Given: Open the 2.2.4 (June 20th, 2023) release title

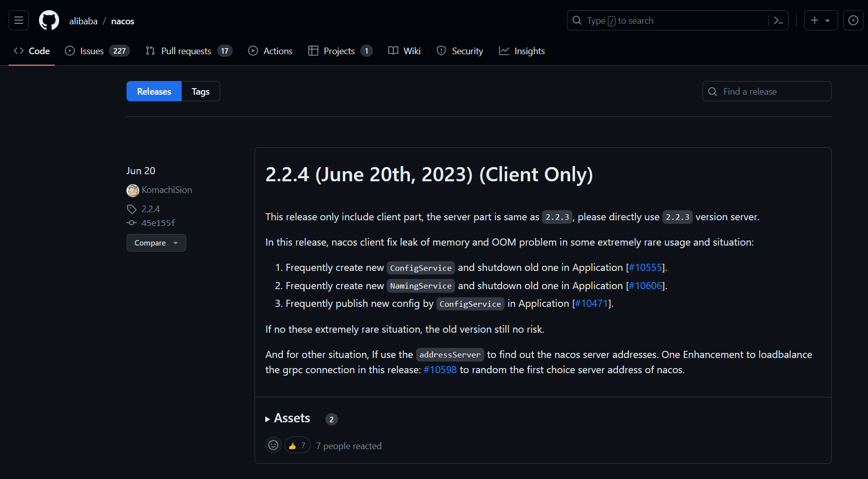Looking at the screenshot, I should [x=429, y=174].
